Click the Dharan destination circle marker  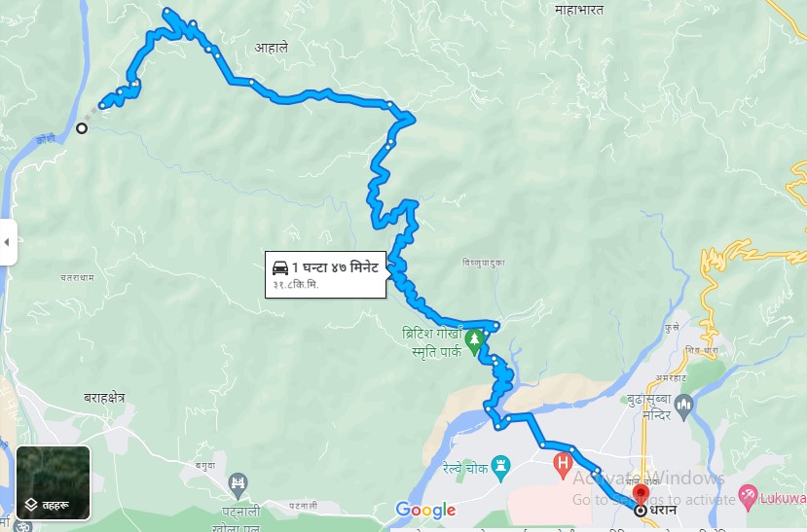click(x=641, y=511)
